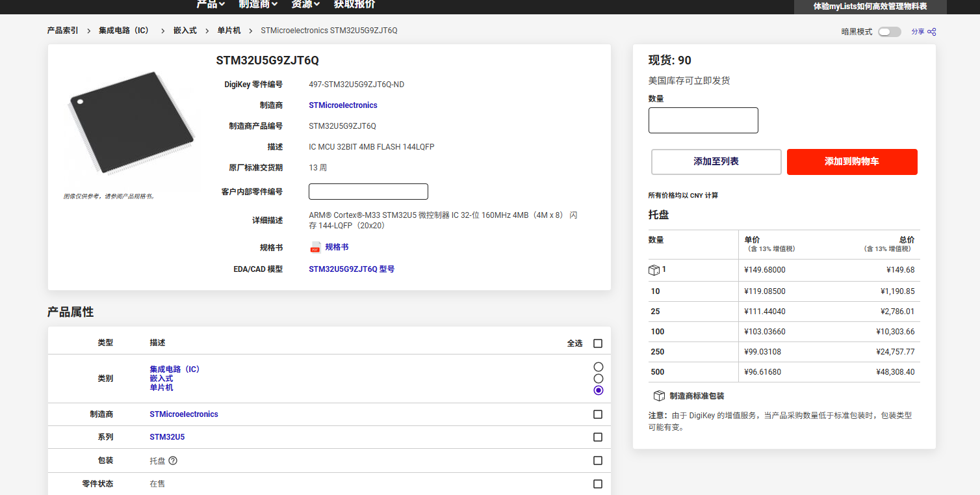The height and width of the screenshot is (495, 980).
Task: Click the box icon beside quantity 1
Action: click(654, 270)
